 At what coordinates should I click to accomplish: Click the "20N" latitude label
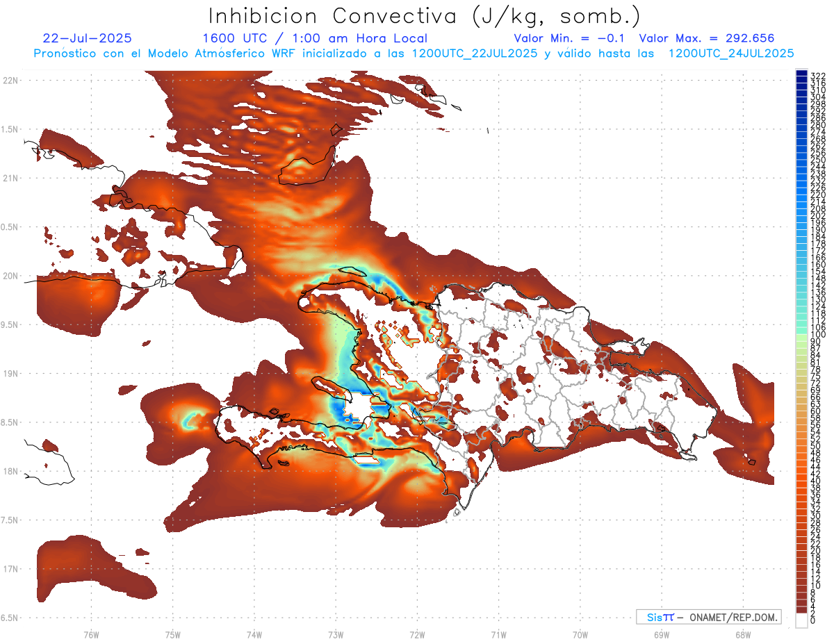click(x=10, y=276)
